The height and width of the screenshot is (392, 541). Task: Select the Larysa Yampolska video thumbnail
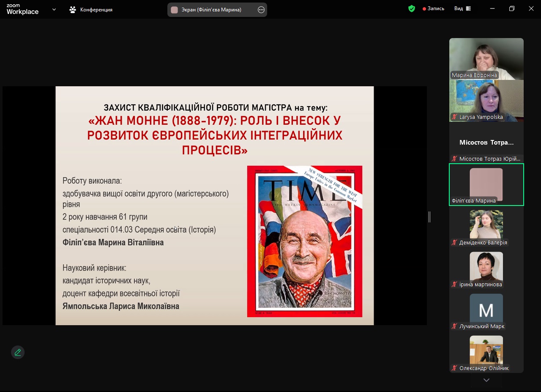click(486, 101)
